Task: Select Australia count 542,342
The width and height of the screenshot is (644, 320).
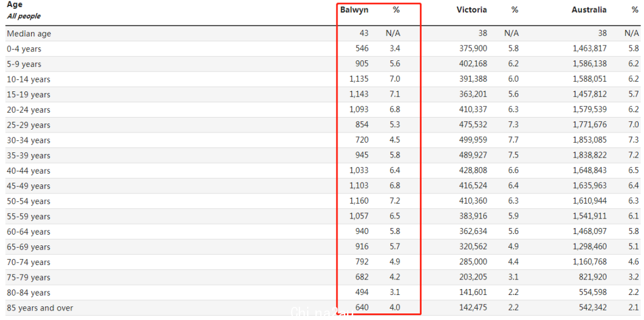Action: pyautogui.click(x=593, y=307)
